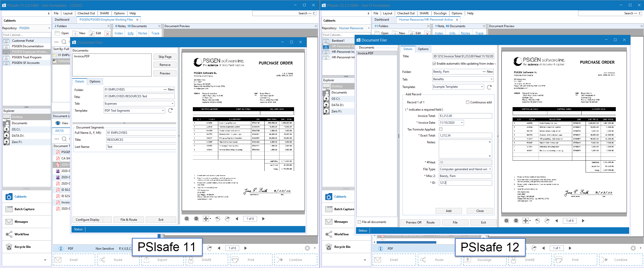644x268 pixels.
Task: Go to next page in PSIsafe 12 filer preview
Action: point(583,221)
